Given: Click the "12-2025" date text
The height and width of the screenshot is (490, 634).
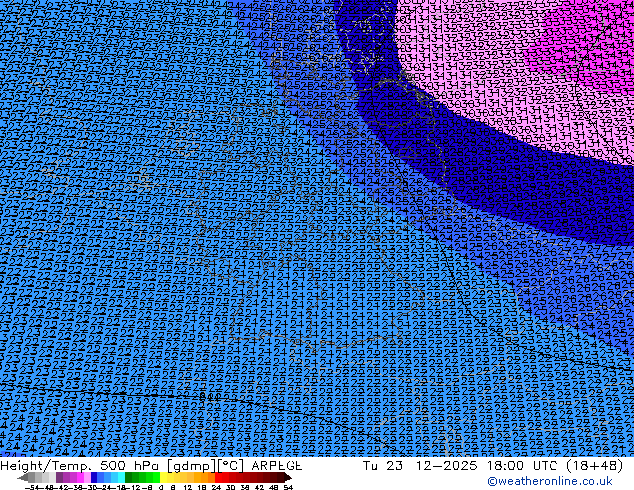Looking at the screenshot, I should 447,466.
